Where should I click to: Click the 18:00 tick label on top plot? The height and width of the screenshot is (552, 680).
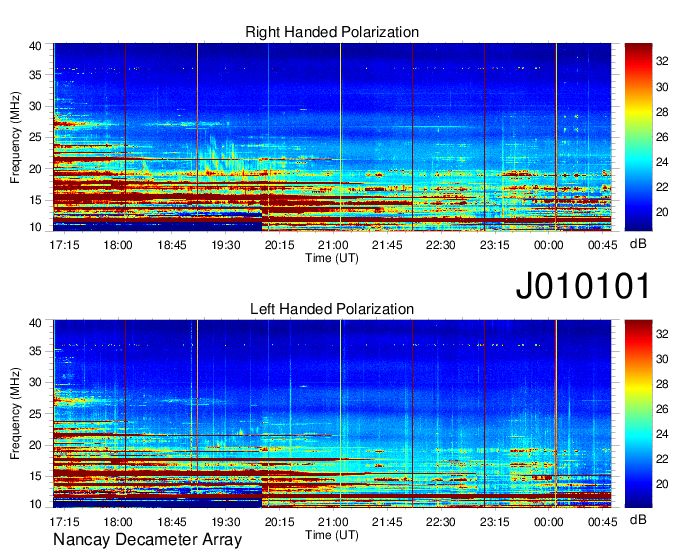tap(118, 245)
